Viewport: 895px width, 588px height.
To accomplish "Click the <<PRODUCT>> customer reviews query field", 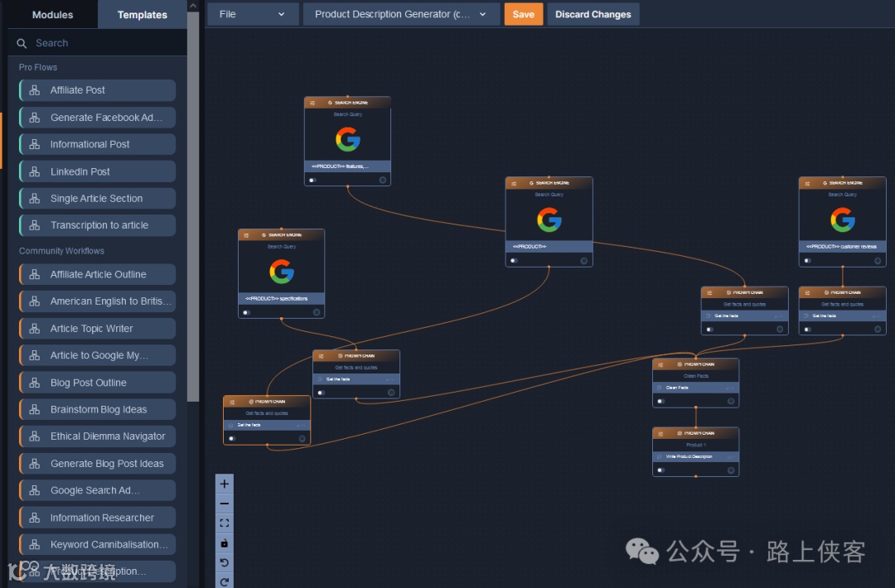I will 843,246.
